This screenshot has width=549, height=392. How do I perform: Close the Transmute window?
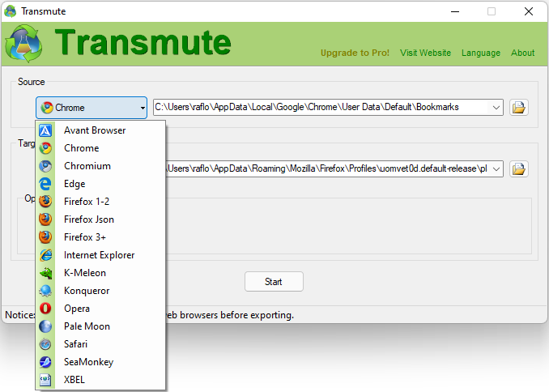tap(529, 11)
